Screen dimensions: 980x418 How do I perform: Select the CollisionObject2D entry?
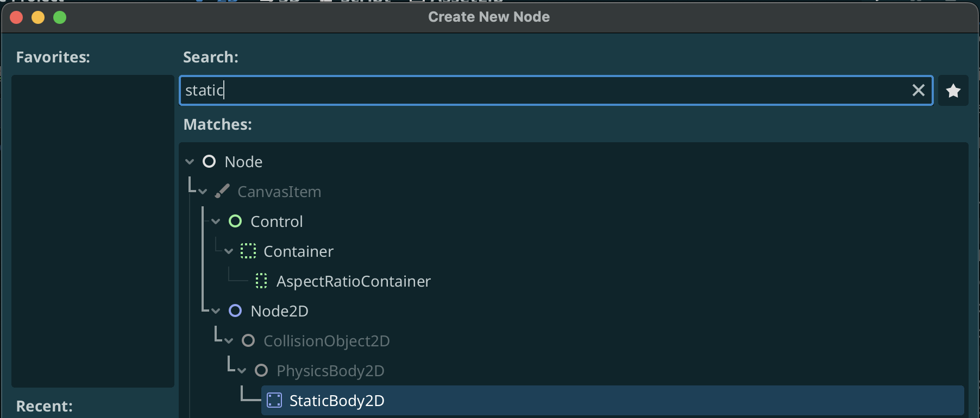326,341
